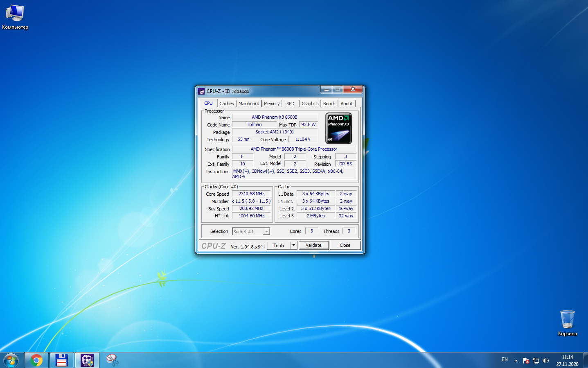Click the volume speaker tray icon
This screenshot has width=588, height=368.
pyautogui.click(x=545, y=361)
